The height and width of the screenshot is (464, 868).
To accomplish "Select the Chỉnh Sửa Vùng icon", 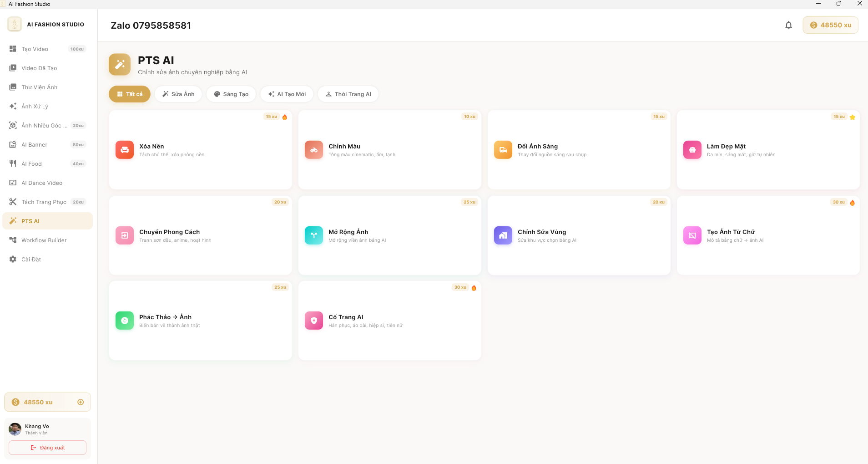I will 503,235.
